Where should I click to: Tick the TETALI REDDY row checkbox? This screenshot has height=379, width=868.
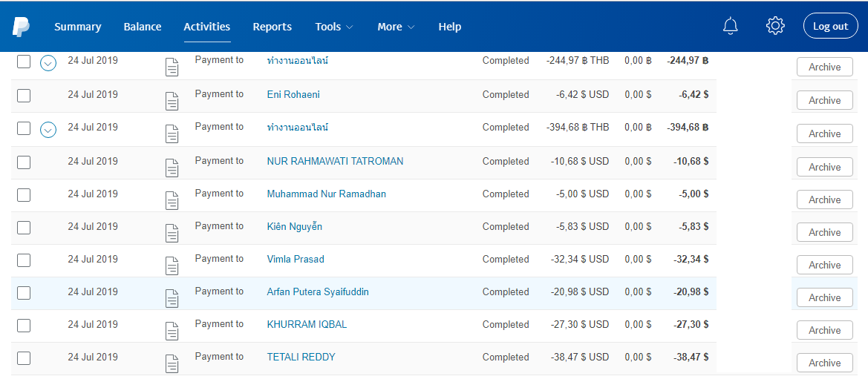pos(24,358)
